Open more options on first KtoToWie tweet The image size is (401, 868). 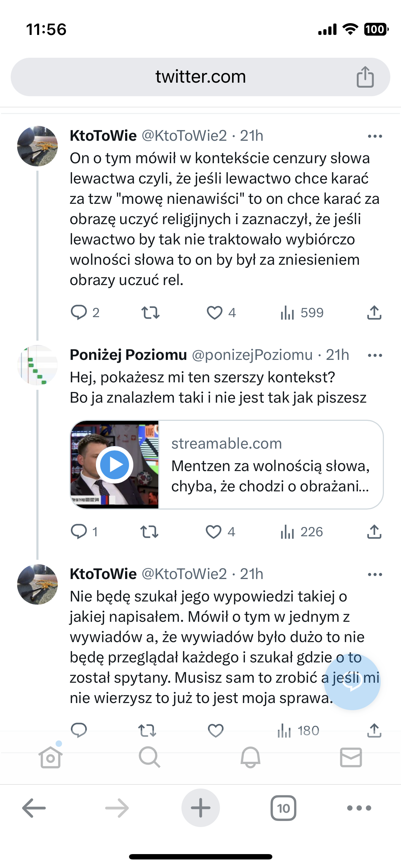[x=375, y=136]
